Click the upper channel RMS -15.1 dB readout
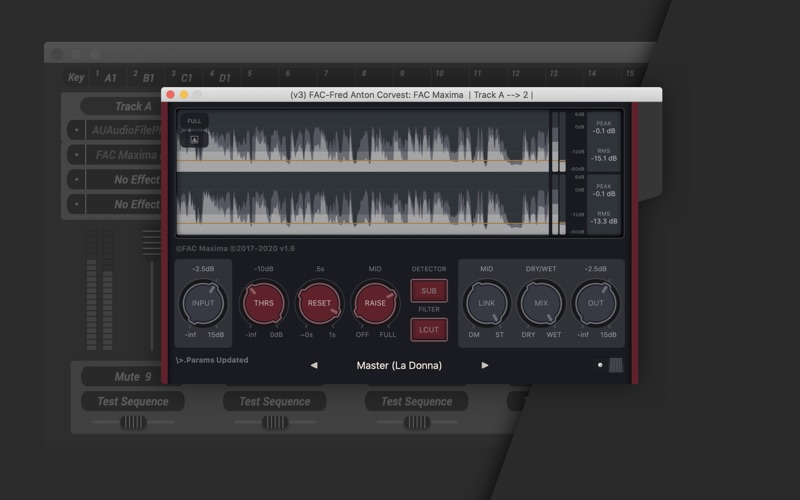 pyautogui.click(x=604, y=155)
